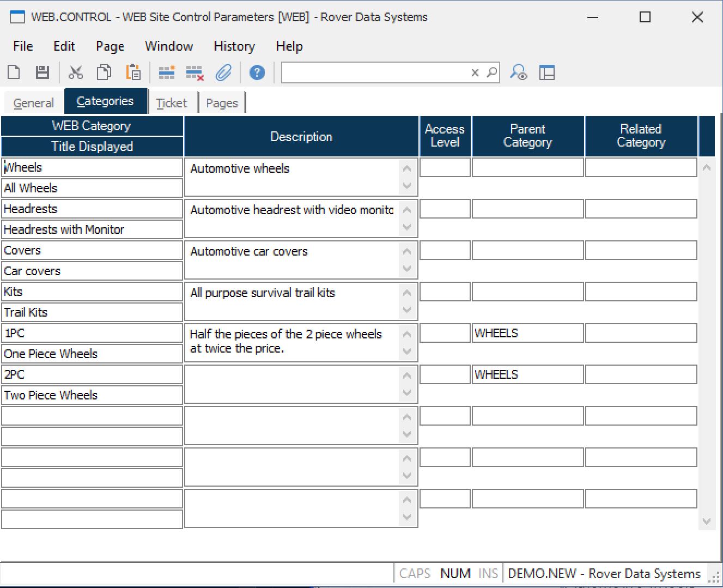Clear the toolbar search box with the X
Screen dimensions: 723x588
click(x=475, y=72)
